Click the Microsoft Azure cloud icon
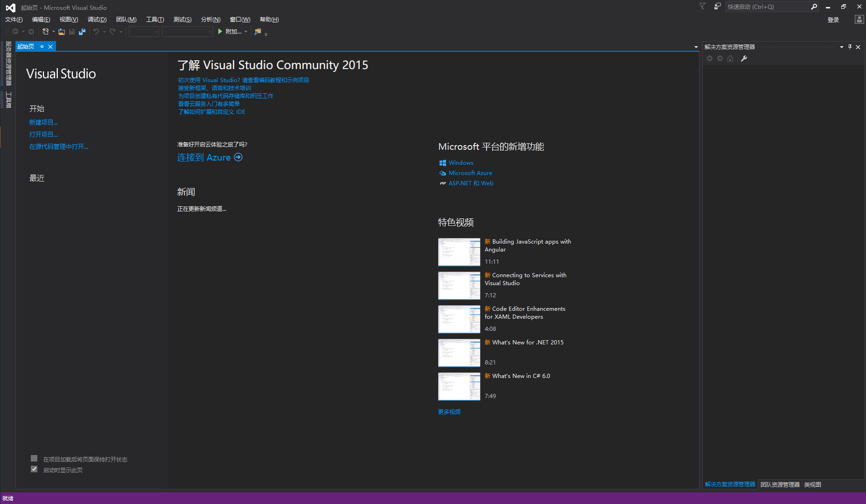This screenshot has width=866, height=504. [443, 173]
